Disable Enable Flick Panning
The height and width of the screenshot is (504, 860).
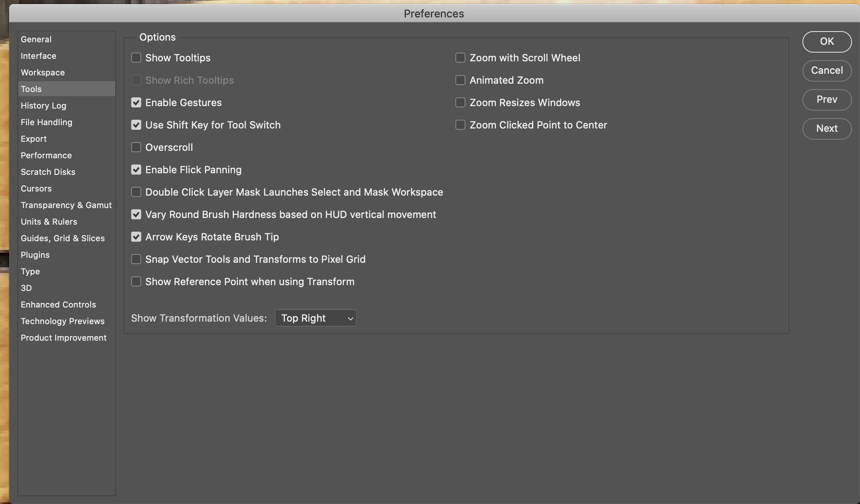click(136, 170)
